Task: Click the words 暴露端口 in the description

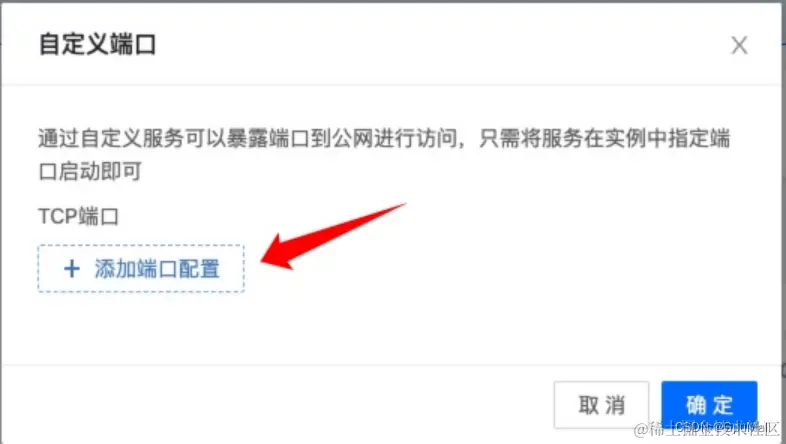Action: [268, 138]
